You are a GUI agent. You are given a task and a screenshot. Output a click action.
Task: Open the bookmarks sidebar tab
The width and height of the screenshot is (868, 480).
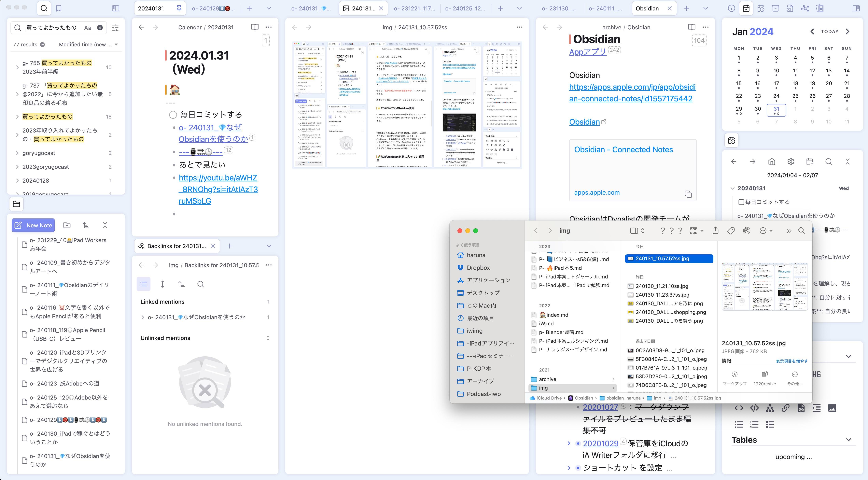pos(59,8)
